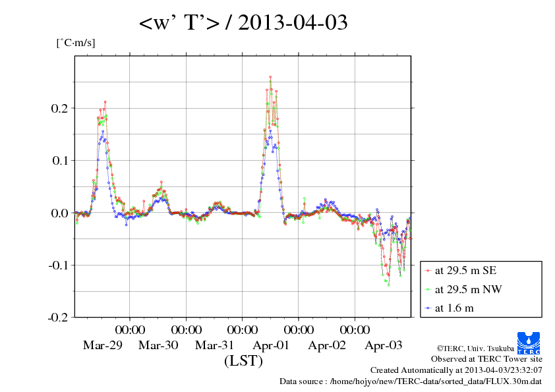Click the -0.1 y-axis tick label
555x392 pixels.
pos(57,265)
